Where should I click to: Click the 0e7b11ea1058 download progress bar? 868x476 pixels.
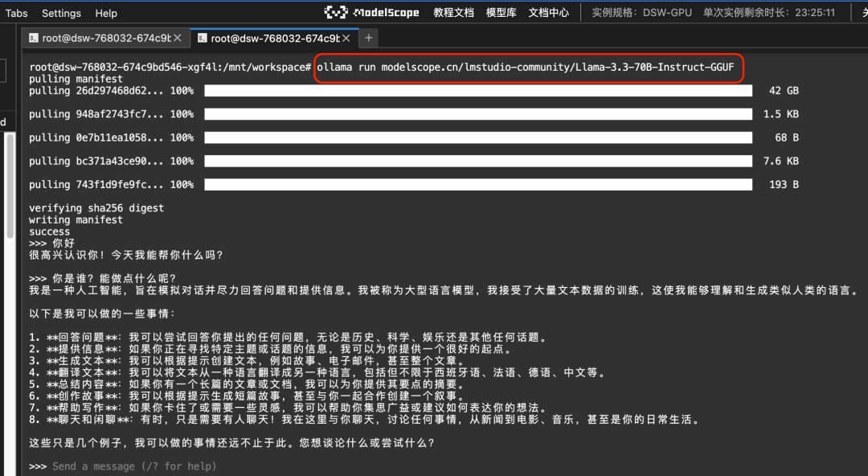coord(478,137)
